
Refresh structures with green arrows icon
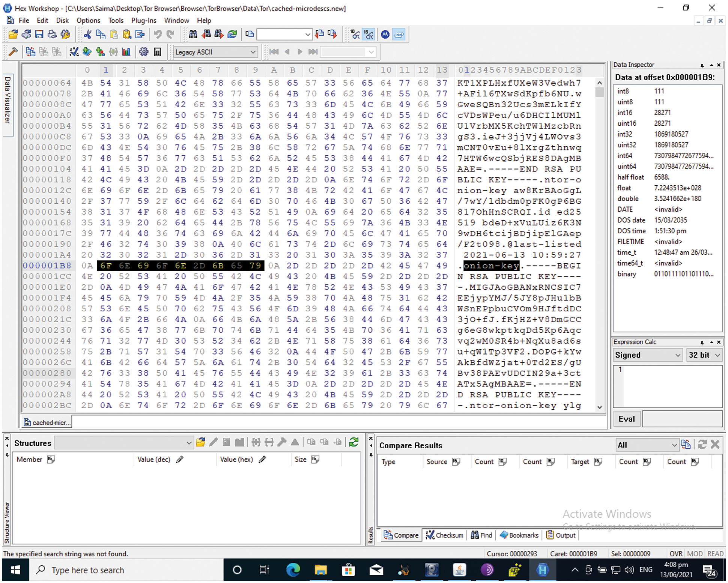pos(353,442)
